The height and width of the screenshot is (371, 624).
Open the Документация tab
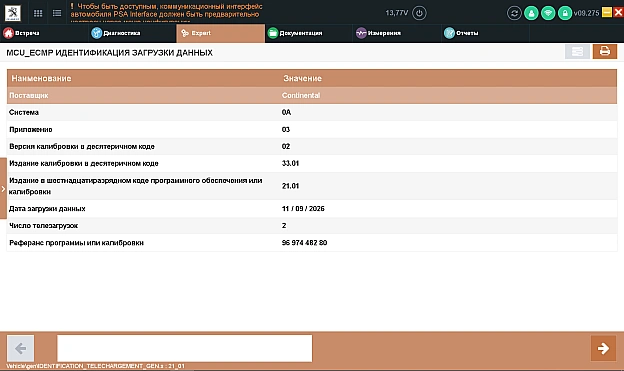[x=309, y=33]
